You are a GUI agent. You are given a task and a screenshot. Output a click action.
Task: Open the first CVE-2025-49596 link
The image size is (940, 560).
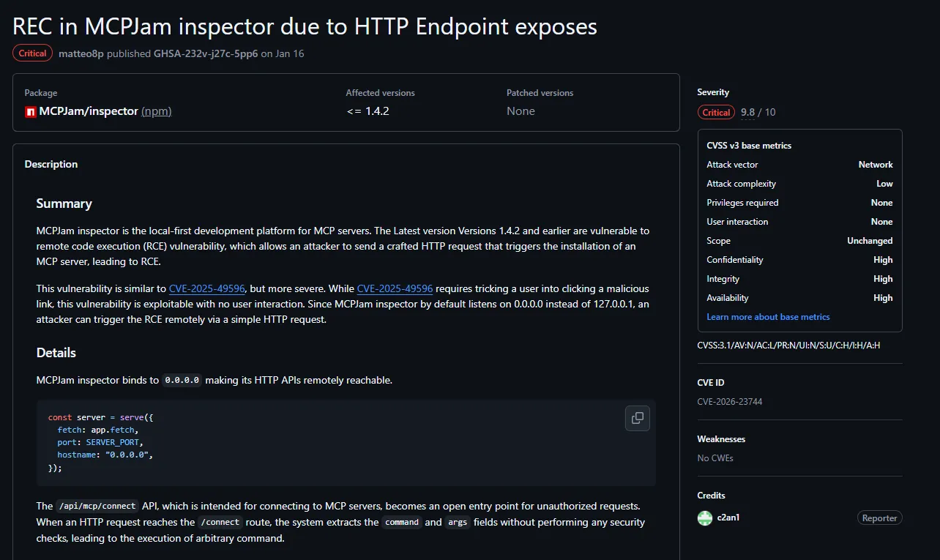[207, 288]
